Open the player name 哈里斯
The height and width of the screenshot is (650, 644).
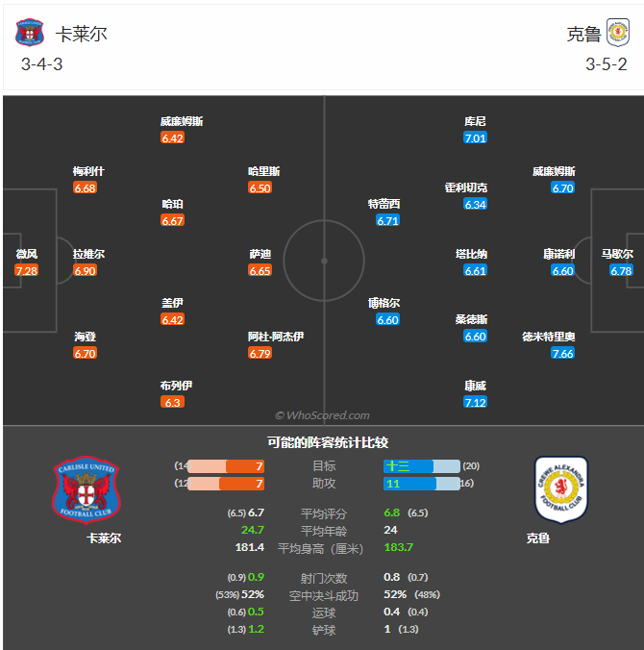coord(264,171)
